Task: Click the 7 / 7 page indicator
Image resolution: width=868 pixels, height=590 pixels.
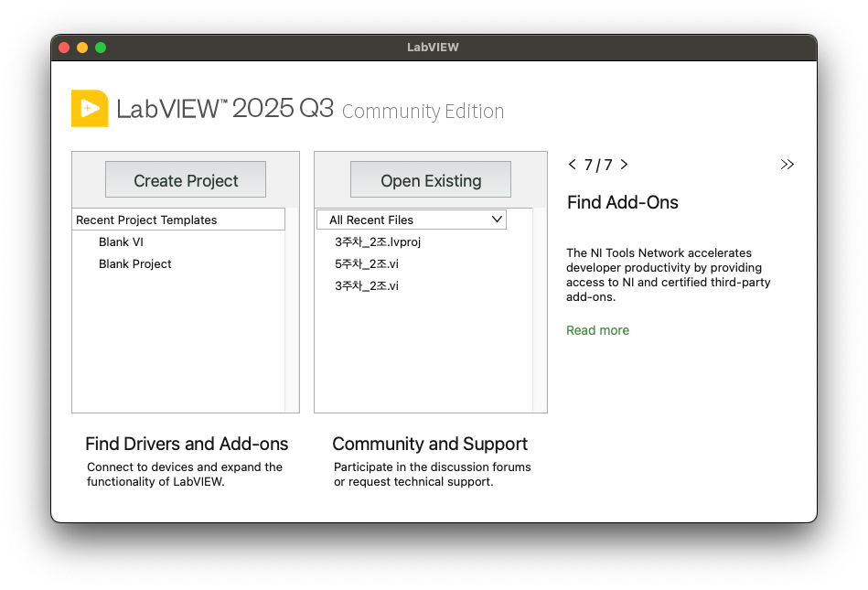Action: [598, 165]
